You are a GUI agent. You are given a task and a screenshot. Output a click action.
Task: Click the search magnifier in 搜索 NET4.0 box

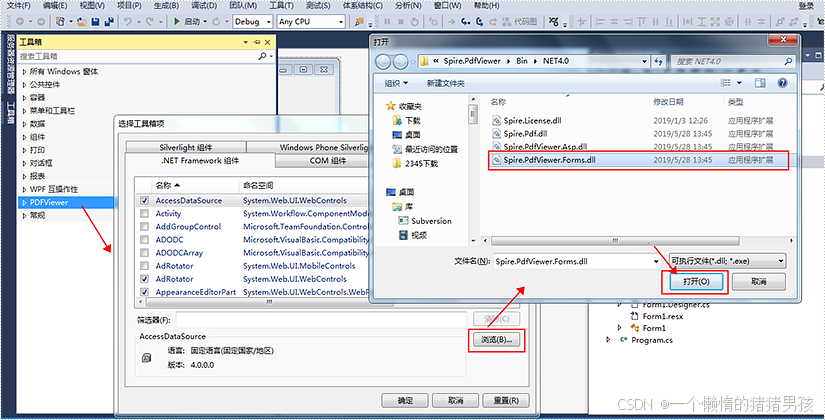pos(788,62)
